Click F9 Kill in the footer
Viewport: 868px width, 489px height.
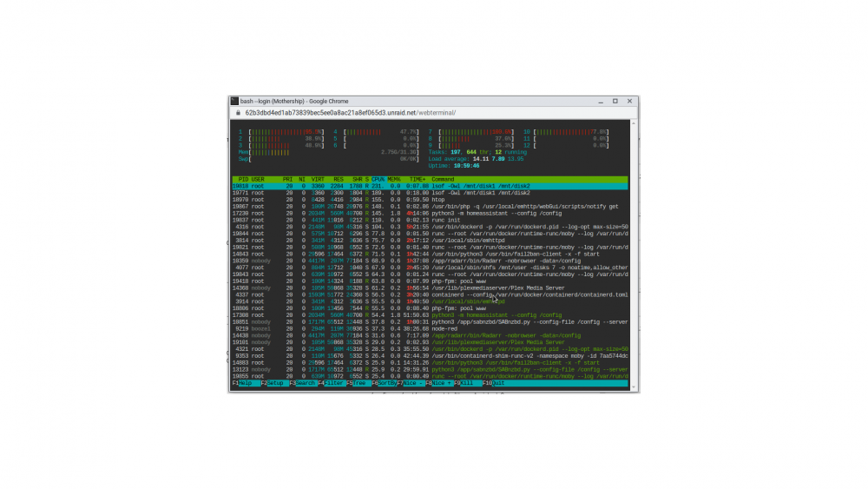click(468, 383)
